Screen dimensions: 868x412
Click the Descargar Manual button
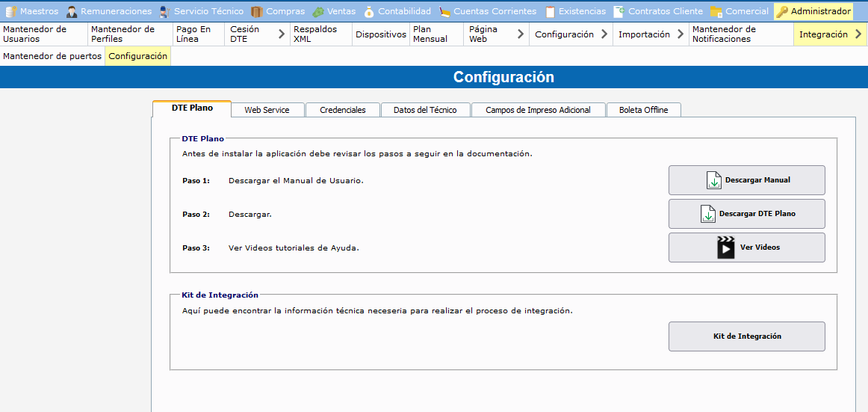[747, 180]
